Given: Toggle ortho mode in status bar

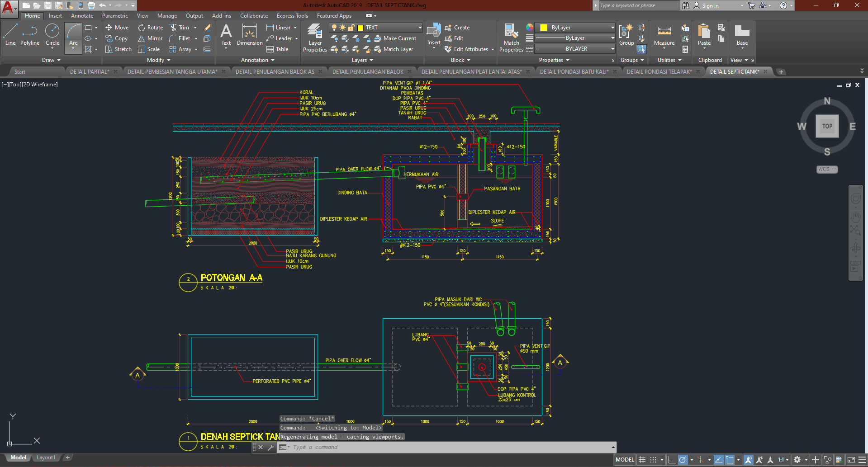Looking at the screenshot, I should [672, 460].
